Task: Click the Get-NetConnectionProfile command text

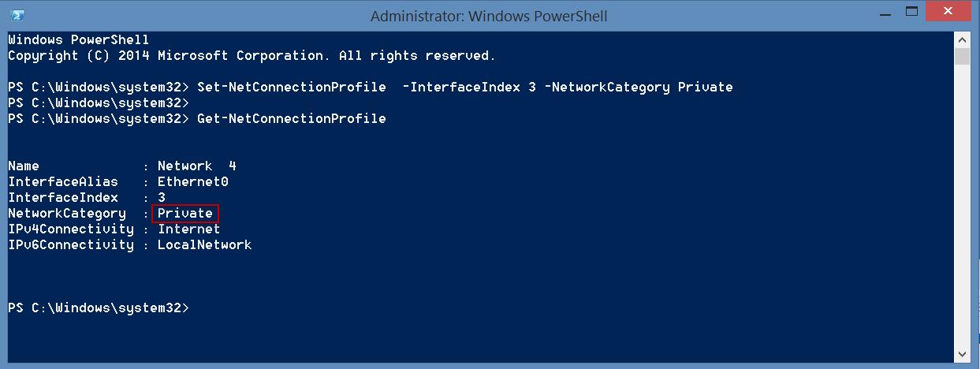Action: tap(292, 119)
